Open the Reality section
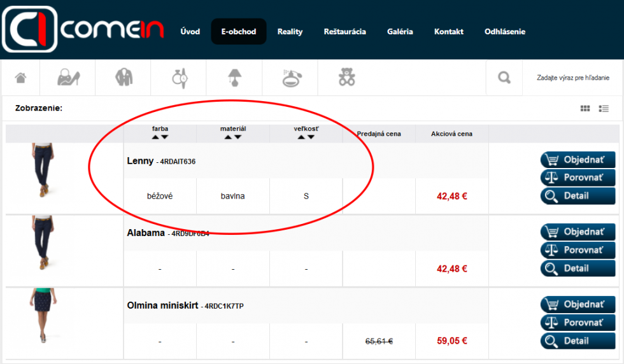The height and width of the screenshot is (364, 624). tap(290, 31)
